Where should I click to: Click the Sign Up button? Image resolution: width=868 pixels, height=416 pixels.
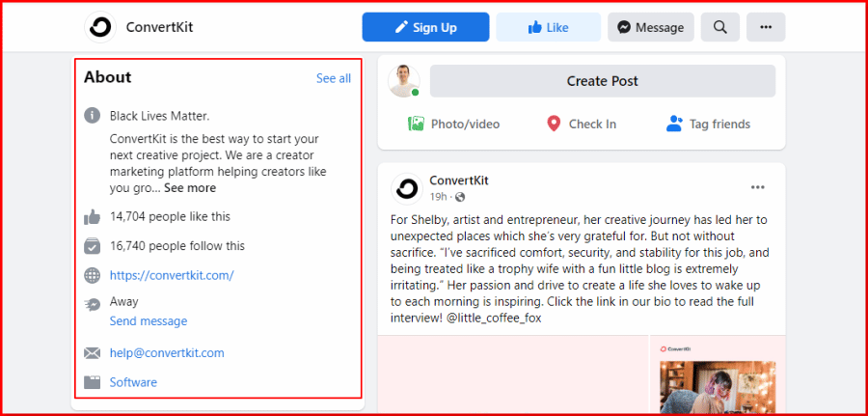[425, 27]
